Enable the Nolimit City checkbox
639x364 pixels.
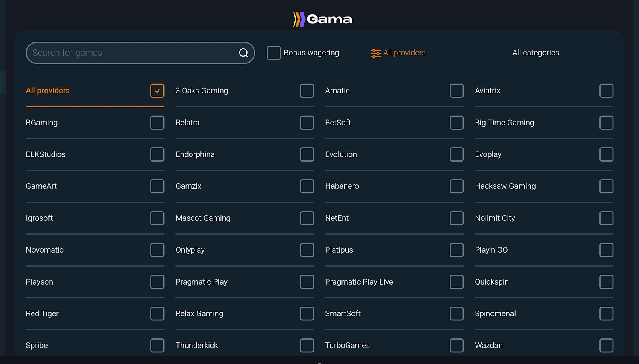pos(607,218)
